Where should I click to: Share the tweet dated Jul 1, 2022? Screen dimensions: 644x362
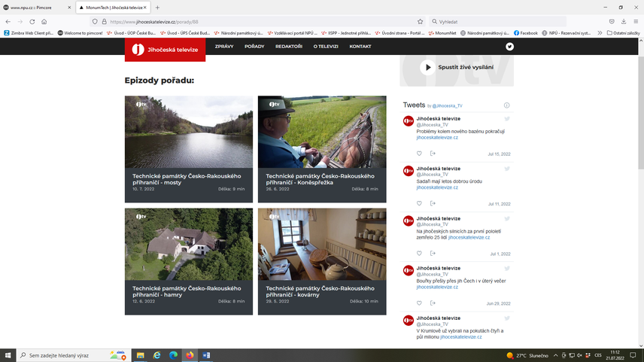[x=433, y=254]
